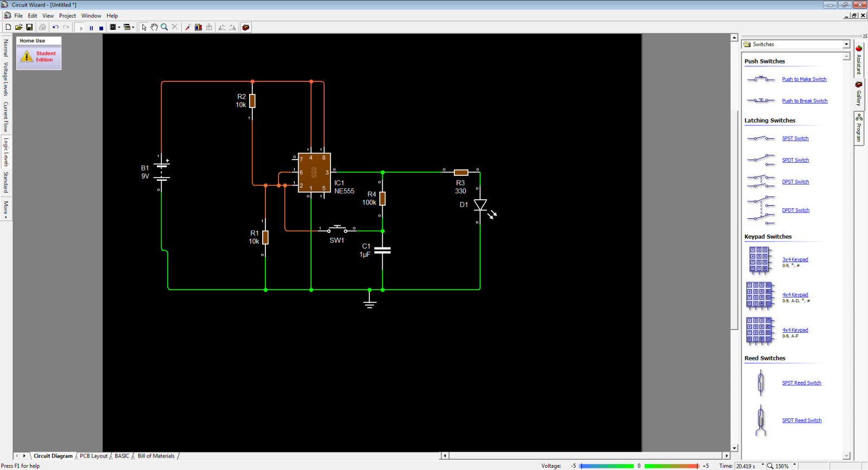Select the Normal view style tab
This screenshot has width=868, height=470.
[6, 48]
